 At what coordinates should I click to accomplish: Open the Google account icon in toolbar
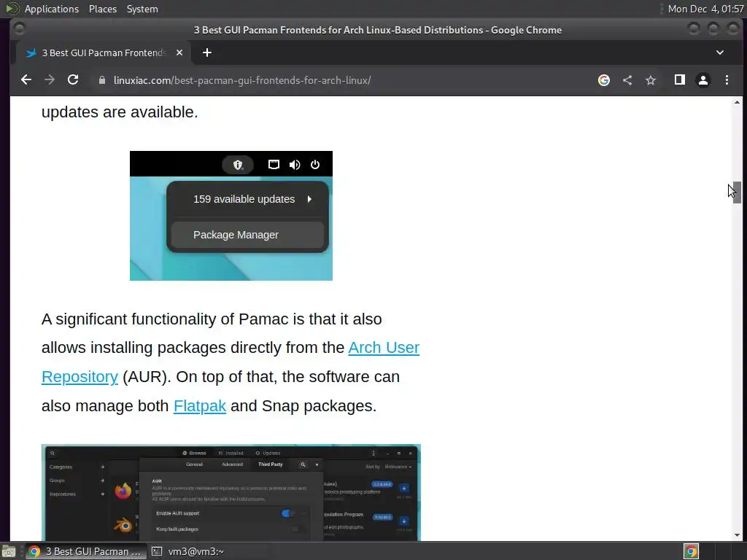click(603, 80)
